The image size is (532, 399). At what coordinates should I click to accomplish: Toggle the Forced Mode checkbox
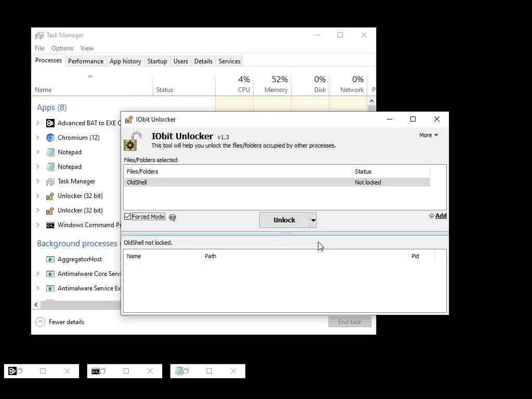(128, 217)
